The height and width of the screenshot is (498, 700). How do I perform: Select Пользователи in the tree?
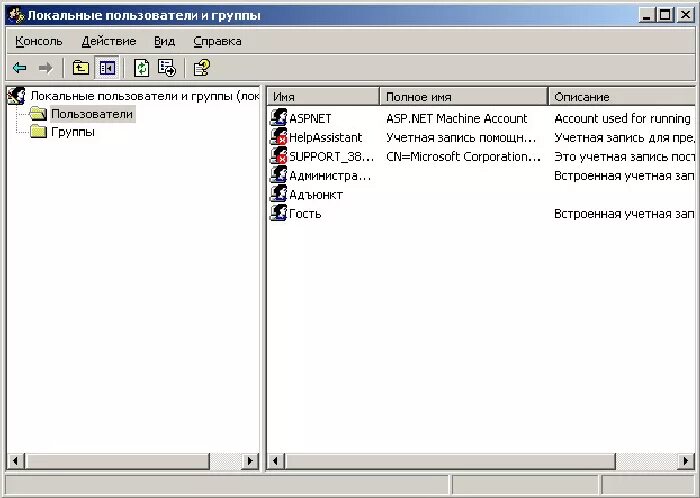(92, 114)
